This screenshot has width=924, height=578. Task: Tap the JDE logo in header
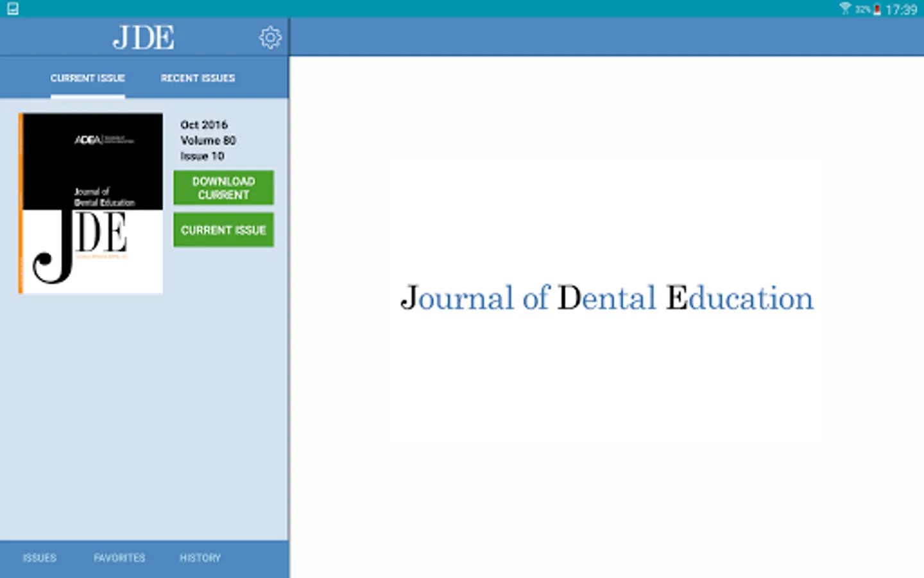144,38
